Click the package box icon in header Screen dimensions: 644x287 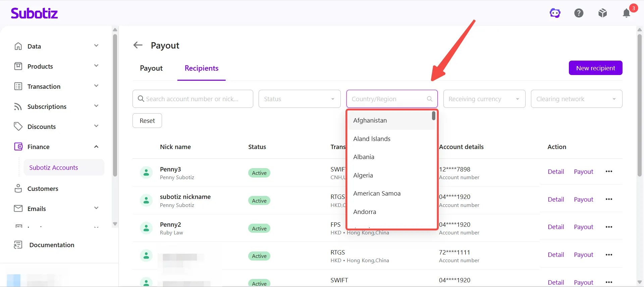603,13
